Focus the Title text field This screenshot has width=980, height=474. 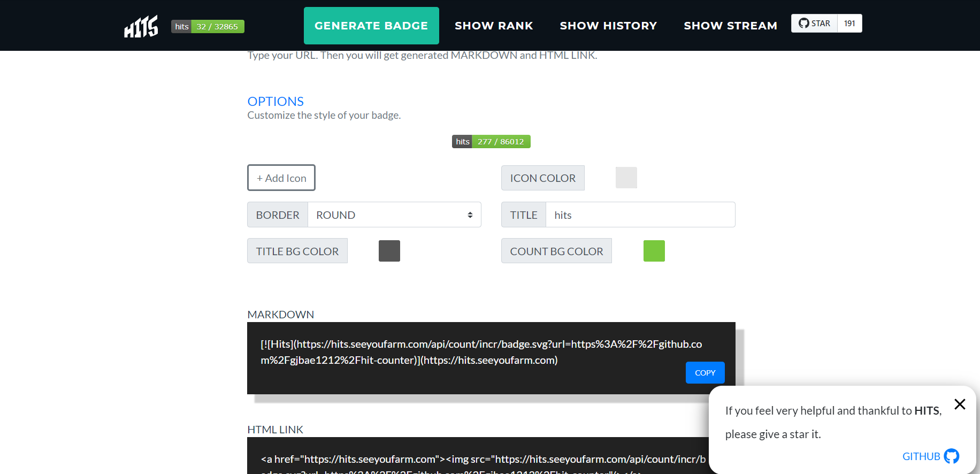[640, 215]
